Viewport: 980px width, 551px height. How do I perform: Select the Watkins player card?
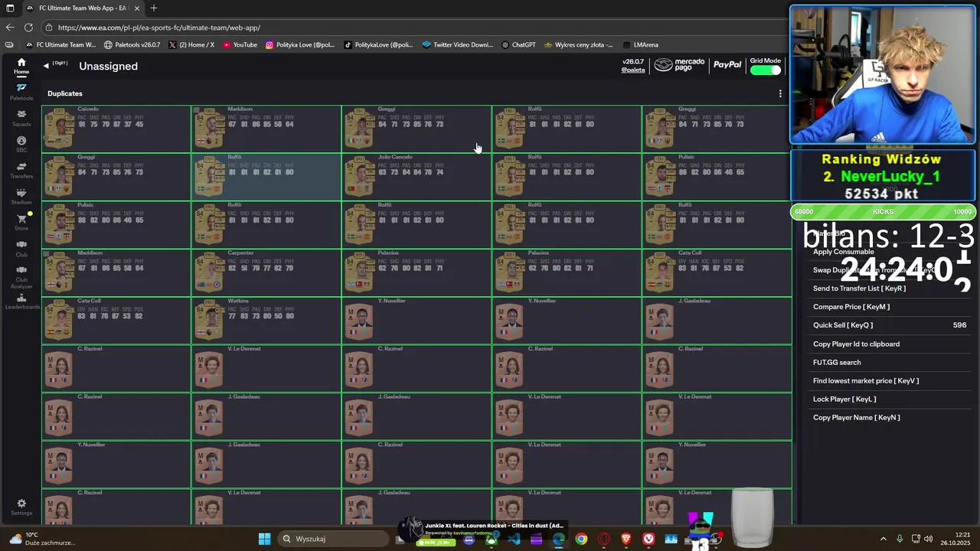click(266, 320)
